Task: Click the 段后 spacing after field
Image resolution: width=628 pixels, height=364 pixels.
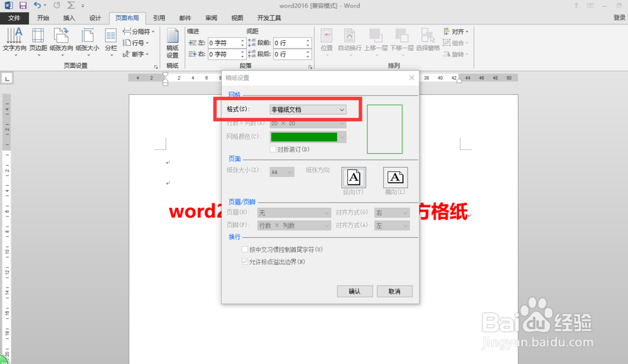Action: pyautogui.click(x=289, y=54)
